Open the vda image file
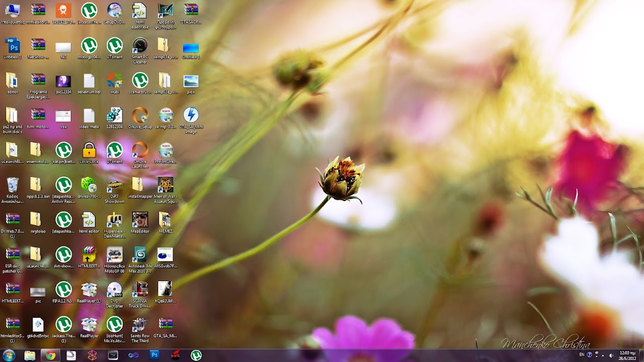This screenshot has width=644, height=362. [63, 118]
